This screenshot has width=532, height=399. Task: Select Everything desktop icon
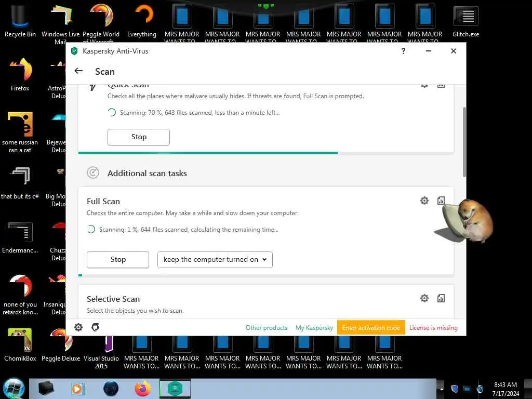(142, 20)
